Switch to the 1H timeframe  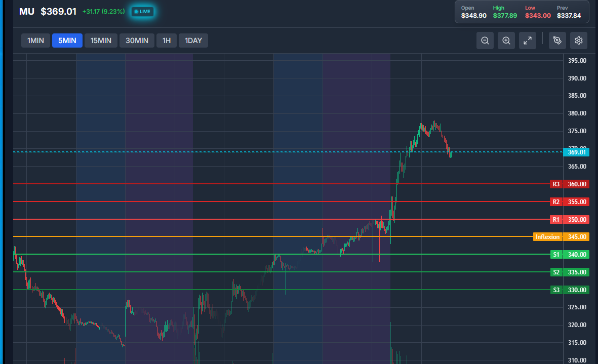pyautogui.click(x=167, y=41)
